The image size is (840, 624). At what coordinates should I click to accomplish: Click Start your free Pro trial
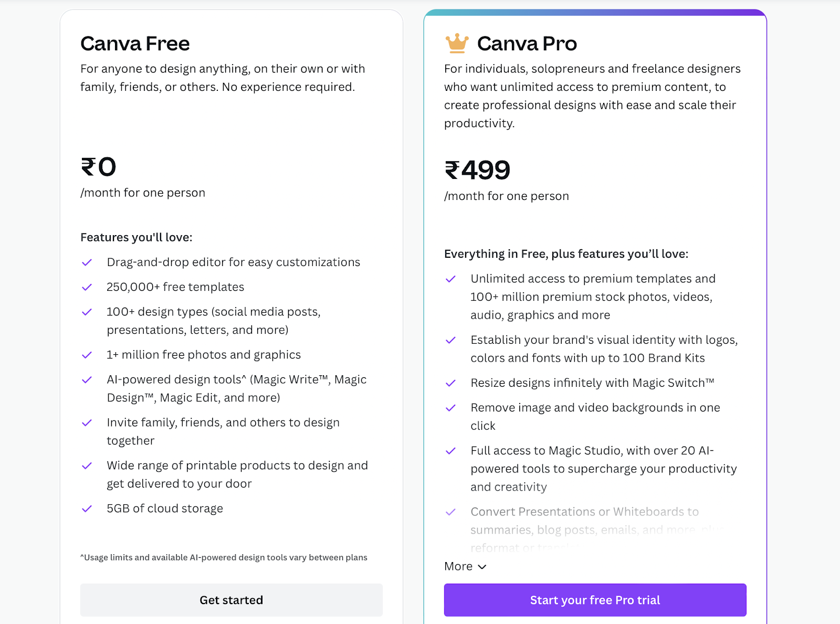(595, 600)
